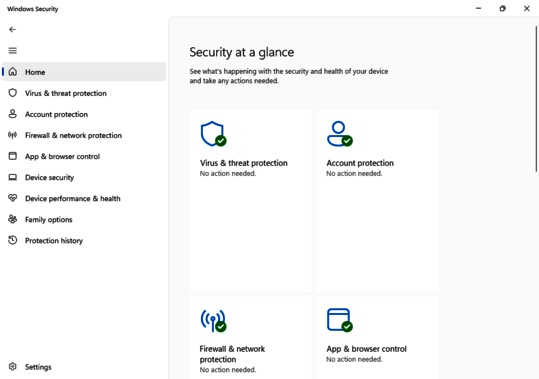
Task: Click the App & browser control tile
Action: [x=377, y=338]
